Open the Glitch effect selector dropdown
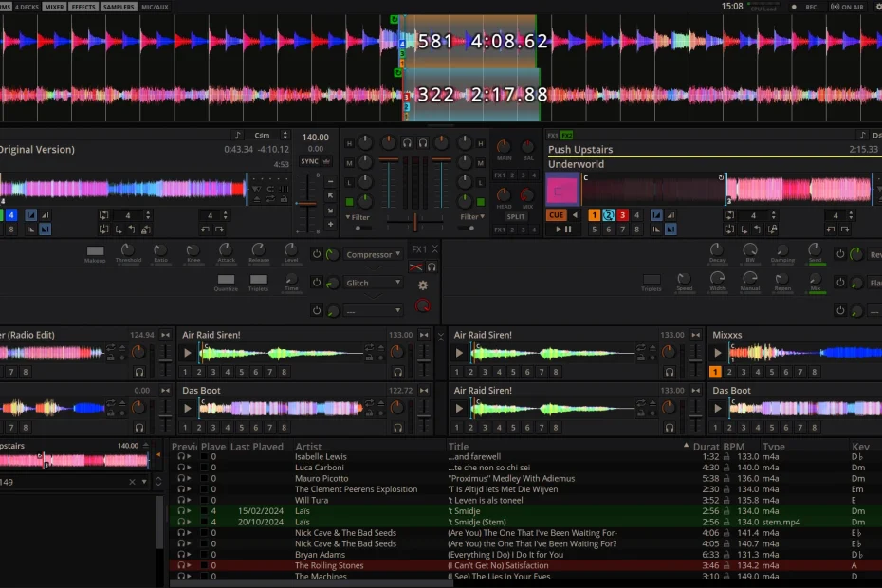This screenshot has height=588, width=882. click(375, 282)
